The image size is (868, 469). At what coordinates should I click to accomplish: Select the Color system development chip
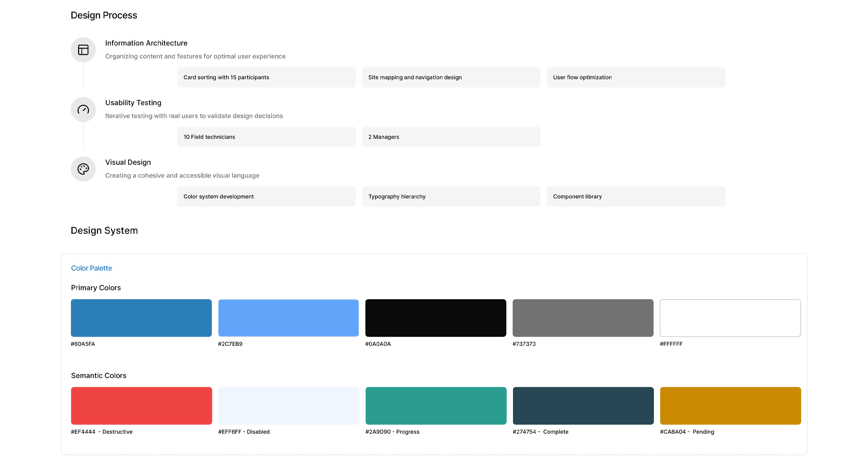(x=266, y=196)
